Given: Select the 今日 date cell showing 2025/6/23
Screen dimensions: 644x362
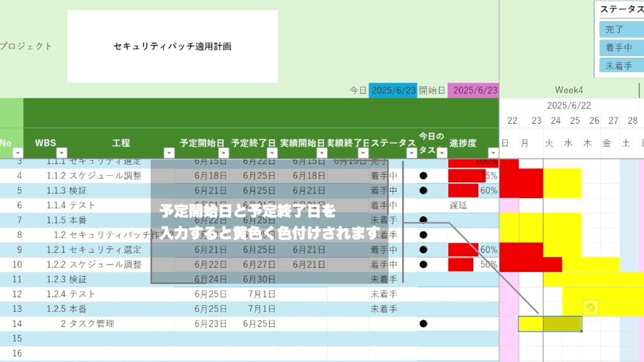Looking at the screenshot, I should point(392,90).
